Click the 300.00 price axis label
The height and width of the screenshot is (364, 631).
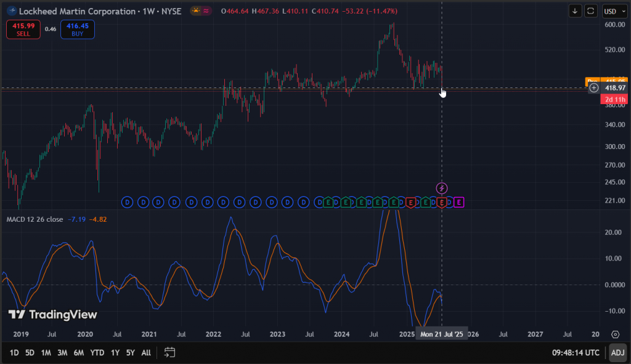click(x=615, y=147)
